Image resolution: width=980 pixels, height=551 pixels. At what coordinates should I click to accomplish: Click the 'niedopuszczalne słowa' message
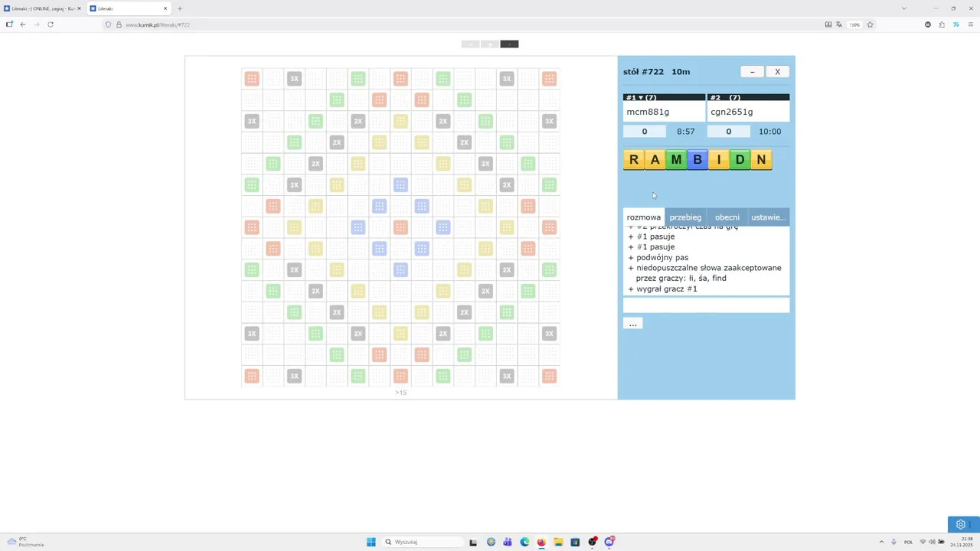click(708, 273)
